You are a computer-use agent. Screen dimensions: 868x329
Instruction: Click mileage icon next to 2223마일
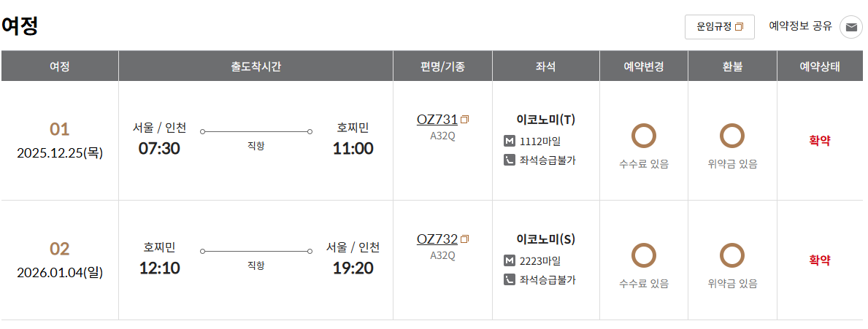(510, 260)
